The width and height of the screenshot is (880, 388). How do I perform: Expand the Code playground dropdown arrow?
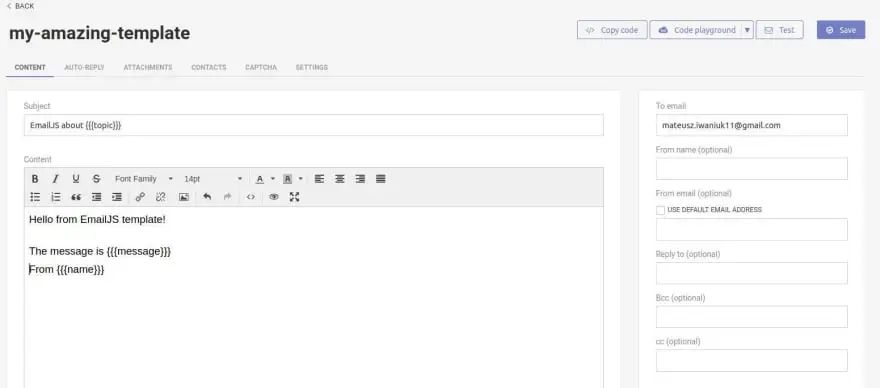(747, 30)
